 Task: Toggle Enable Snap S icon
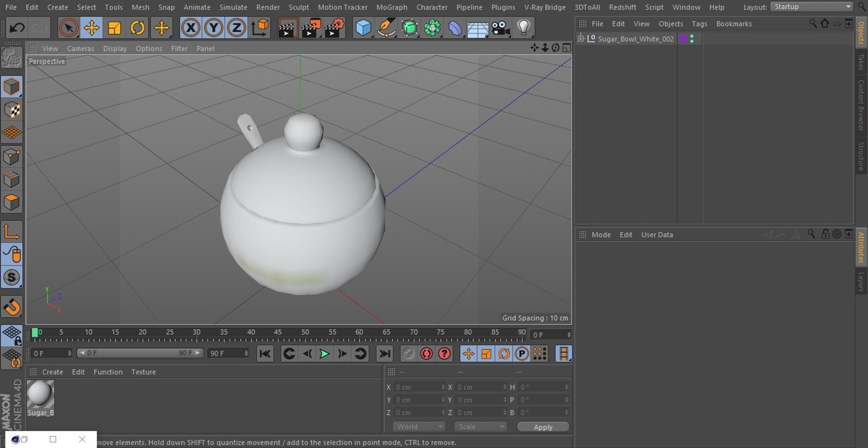tap(12, 278)
